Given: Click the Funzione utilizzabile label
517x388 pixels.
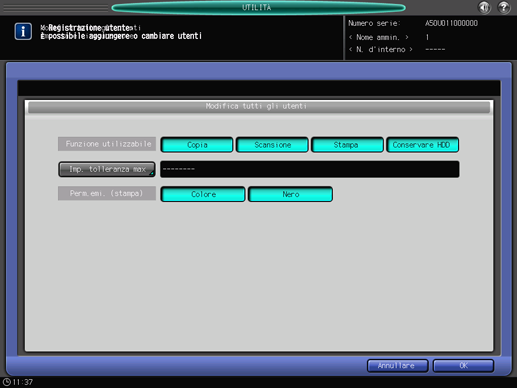Looking at the screenshot, I should coord(107,144).
